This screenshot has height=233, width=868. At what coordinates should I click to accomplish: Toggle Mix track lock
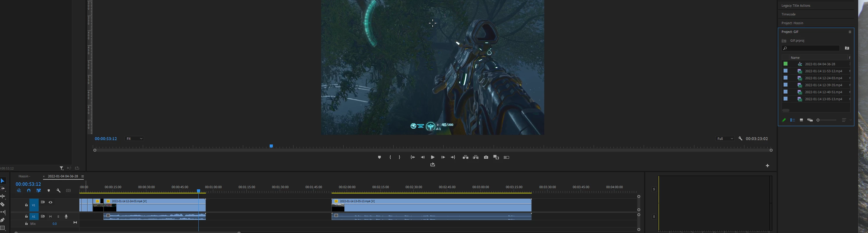(26, 224)
